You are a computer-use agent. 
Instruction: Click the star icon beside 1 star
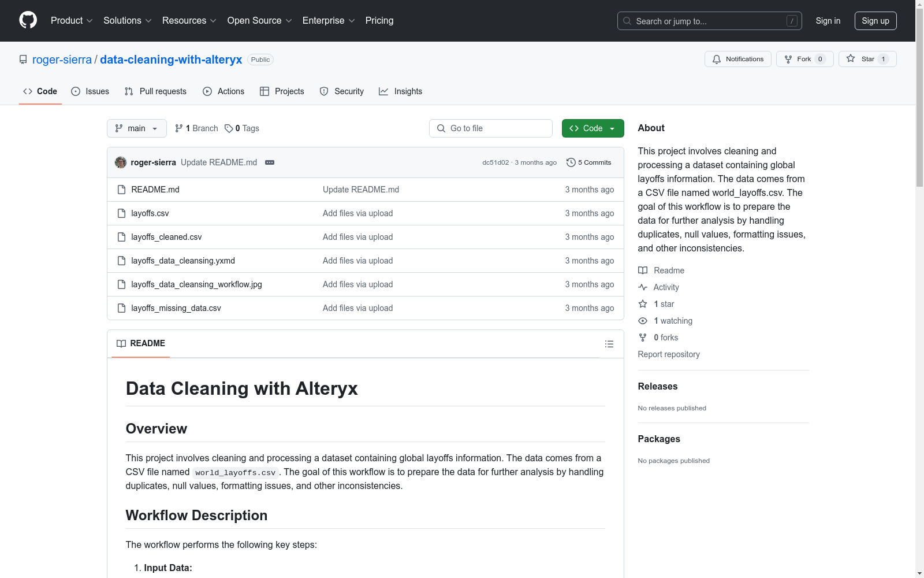coord(643,304)
